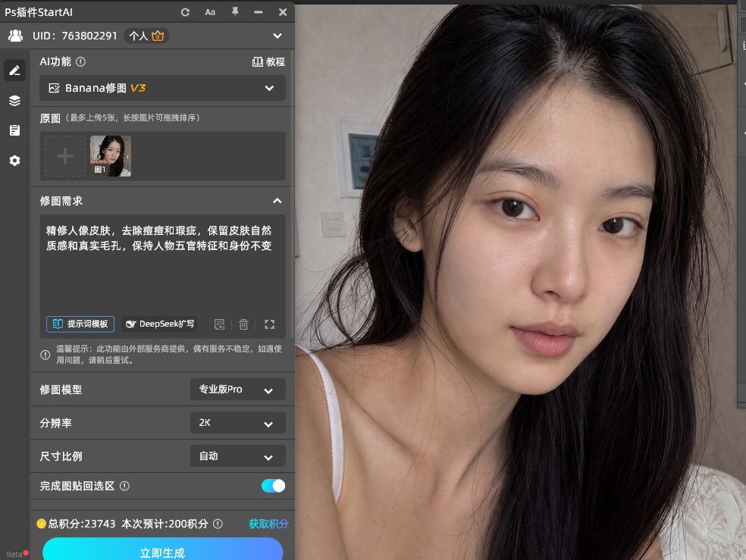
Task: Open the layers stack sidebar icon
Action: 14,101
